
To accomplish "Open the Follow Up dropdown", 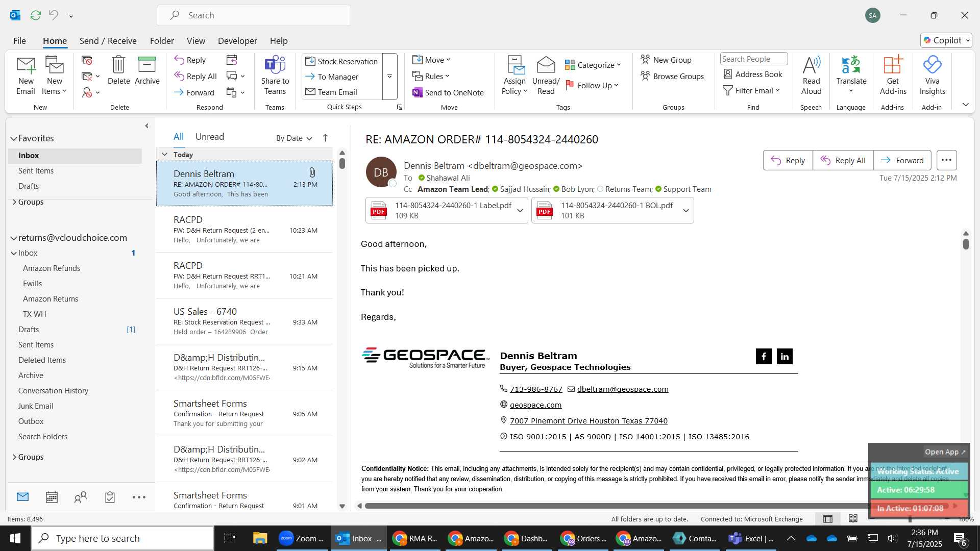I will 592,85.
